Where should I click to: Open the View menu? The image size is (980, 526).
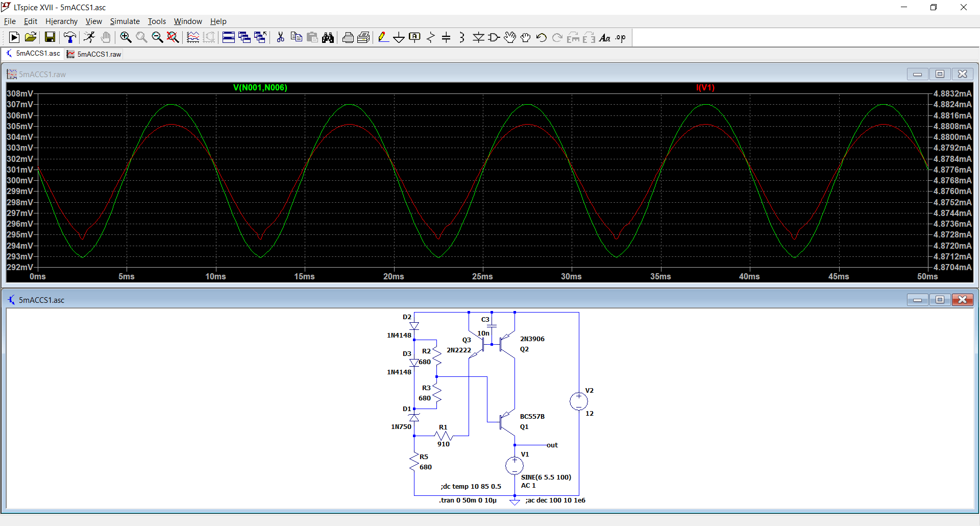93,21
